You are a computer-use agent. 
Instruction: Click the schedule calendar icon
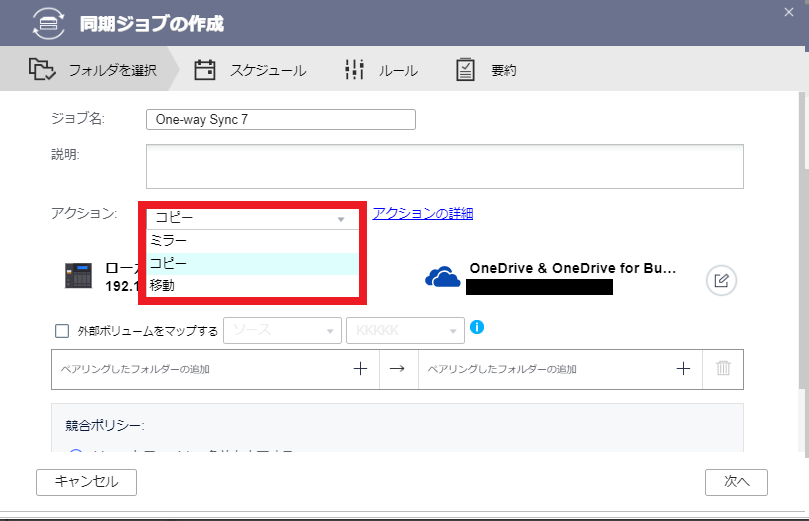click(204, 70)
